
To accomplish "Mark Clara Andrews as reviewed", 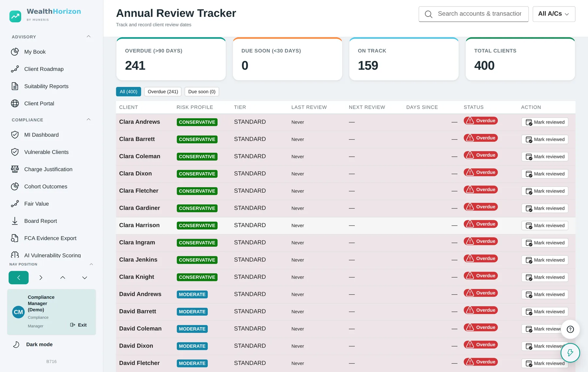I will point(545,122).
